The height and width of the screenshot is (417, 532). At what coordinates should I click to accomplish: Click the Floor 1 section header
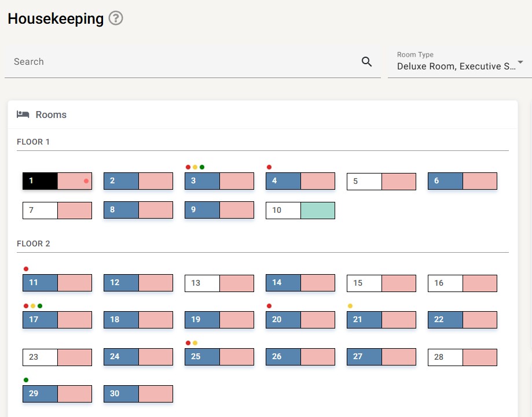(x=34, y=142)
